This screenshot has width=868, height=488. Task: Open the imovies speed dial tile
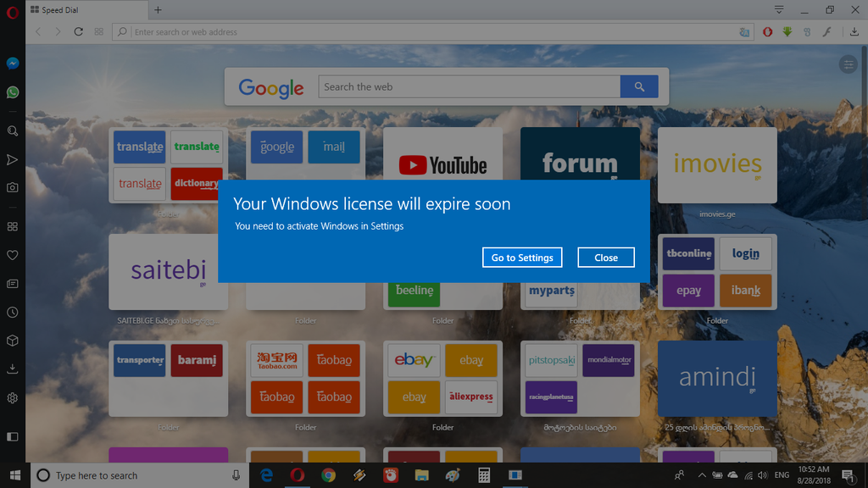coord(717,165)
